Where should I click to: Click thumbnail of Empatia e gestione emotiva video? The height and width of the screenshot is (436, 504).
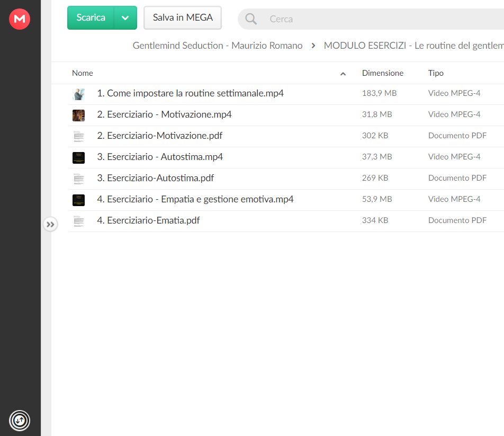pyautogui.click(x=78, y=200)
